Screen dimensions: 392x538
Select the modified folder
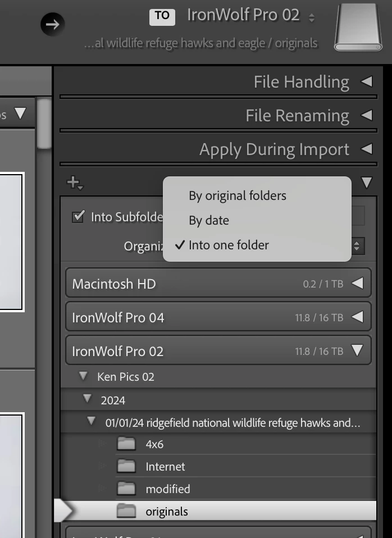[218, 489]
